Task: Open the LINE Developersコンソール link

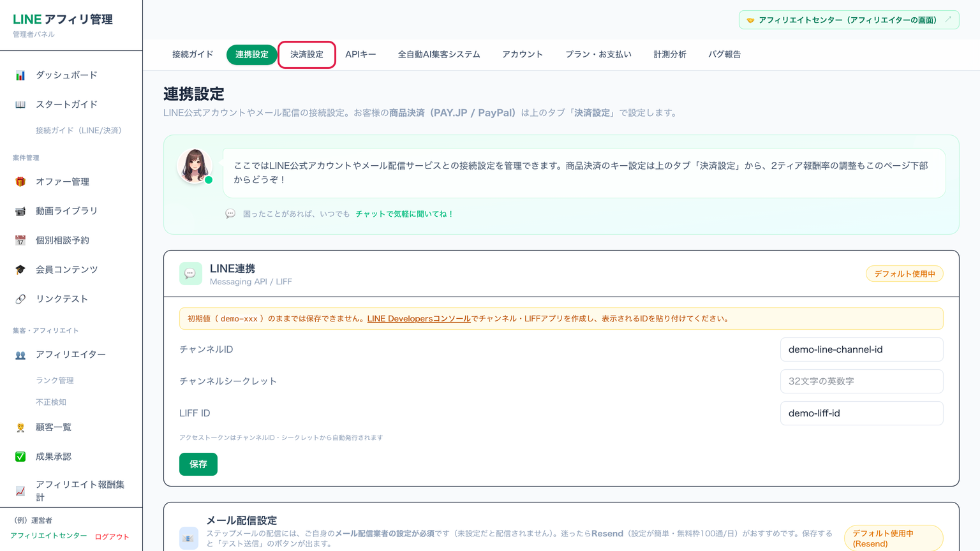Action: [x=419, y=319]
